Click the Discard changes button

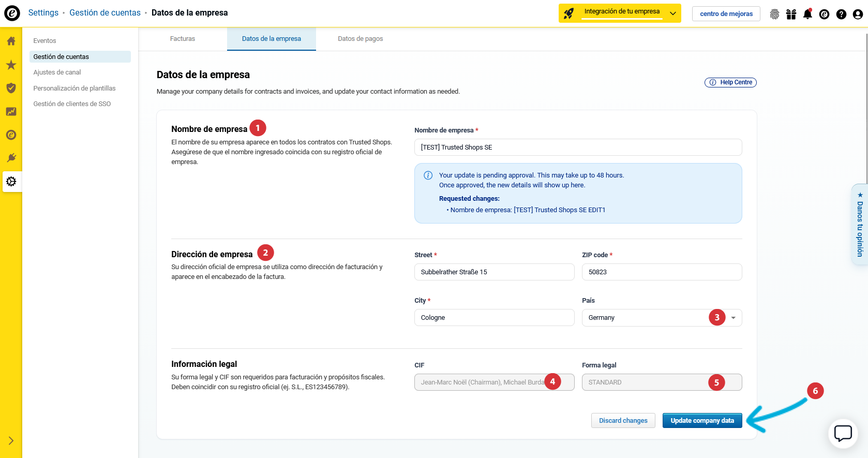(623, 421)
